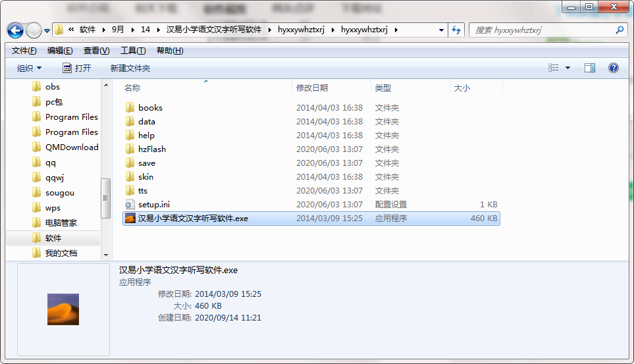Show hidden path with the « chevron
This screenshot has width=634, height=364.
pos(71,30)
